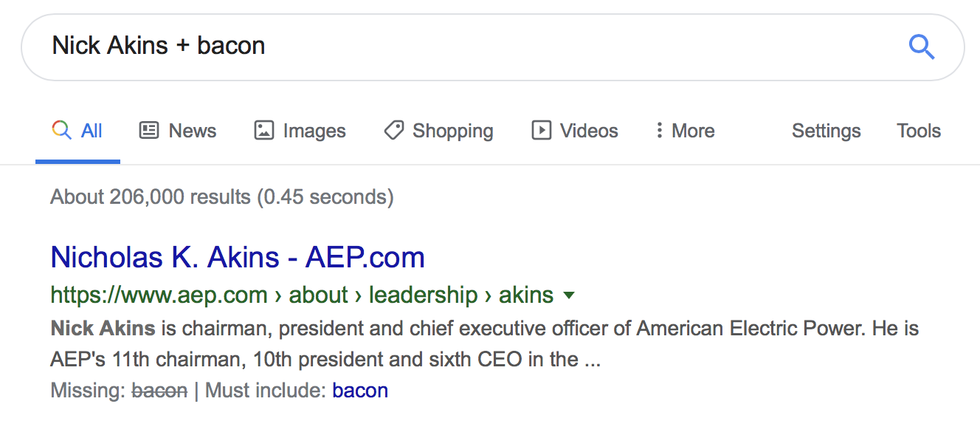Viewport: 980px width, 421px height.
Task: Switch to the Videos tab
Action: pos(575,131)
